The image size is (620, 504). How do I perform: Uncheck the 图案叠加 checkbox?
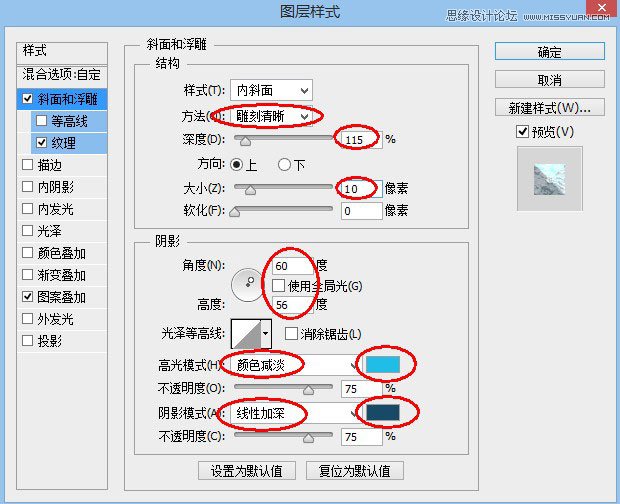point(27,296)
